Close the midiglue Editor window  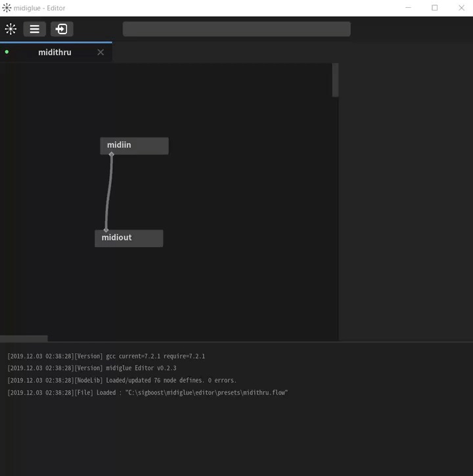(461, 8)
